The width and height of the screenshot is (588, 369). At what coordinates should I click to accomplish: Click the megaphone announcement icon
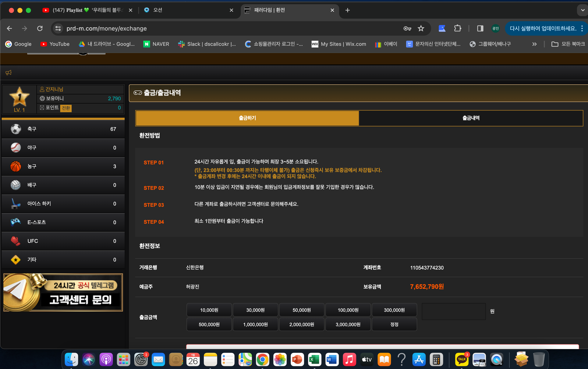pos(8,73)
